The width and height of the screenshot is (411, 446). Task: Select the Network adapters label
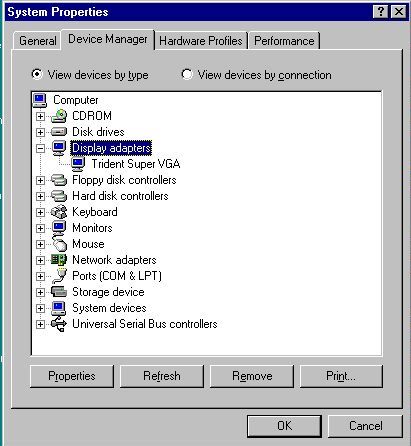pyautogui.click(x=114, y=260)
